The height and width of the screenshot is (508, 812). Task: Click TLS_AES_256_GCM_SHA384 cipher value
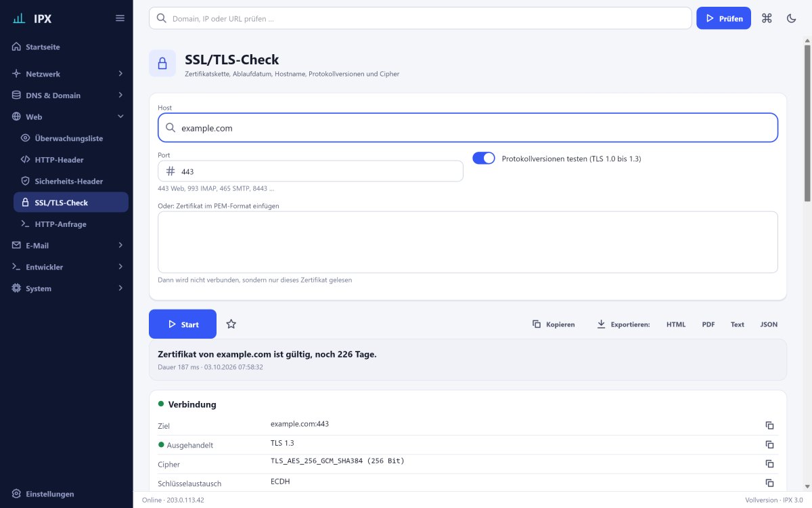click(337, 461)
